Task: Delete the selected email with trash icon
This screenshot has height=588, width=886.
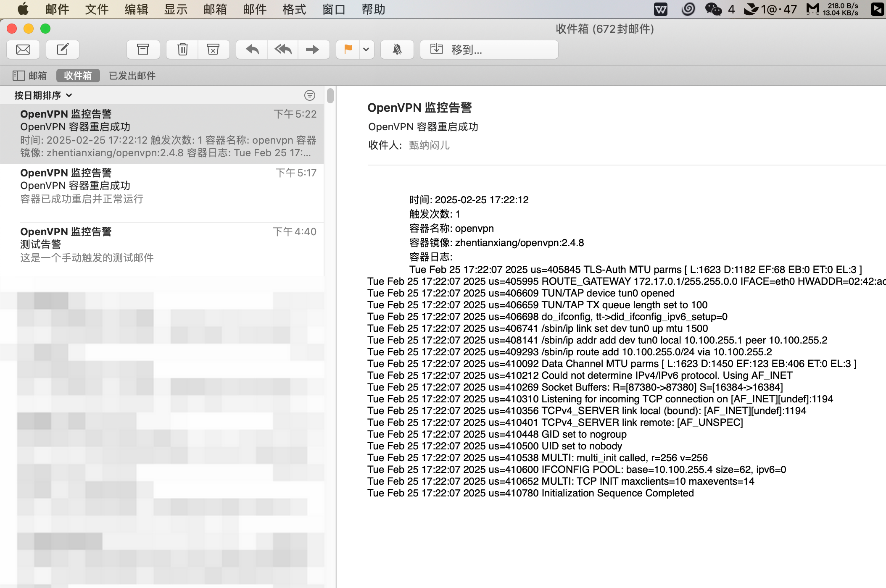Action: click(182, 50)
